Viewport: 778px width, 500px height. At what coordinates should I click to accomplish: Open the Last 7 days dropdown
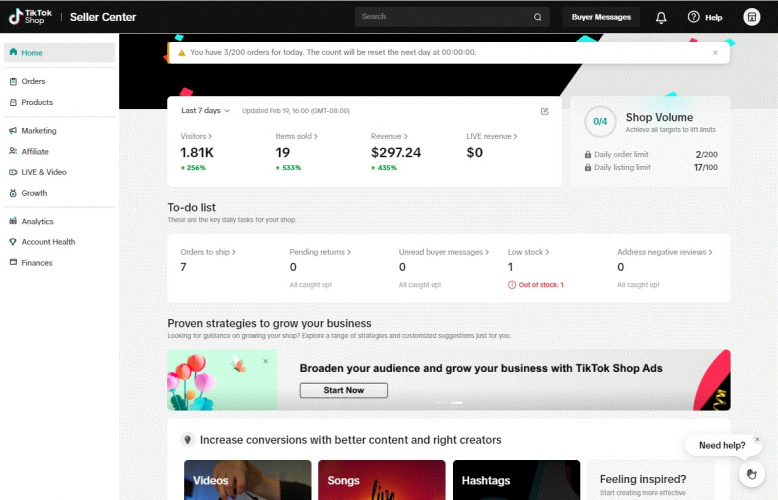[205, 111]
